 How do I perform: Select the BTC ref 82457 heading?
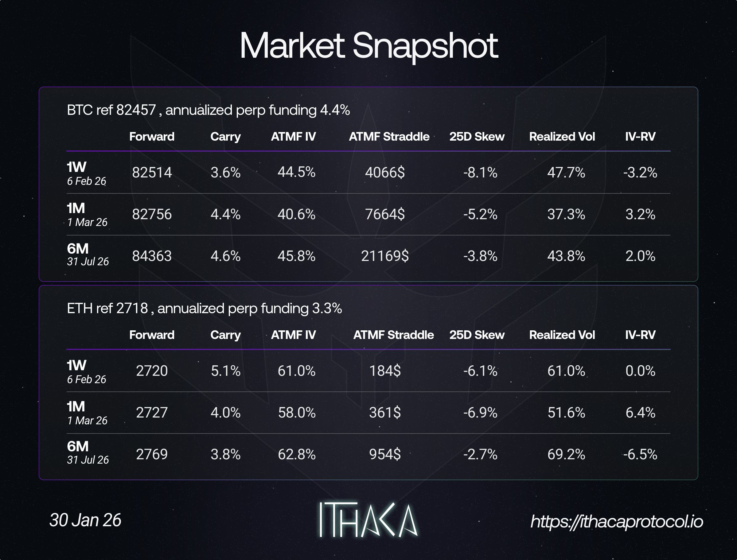pyautogui.click(x=208, y=110)
